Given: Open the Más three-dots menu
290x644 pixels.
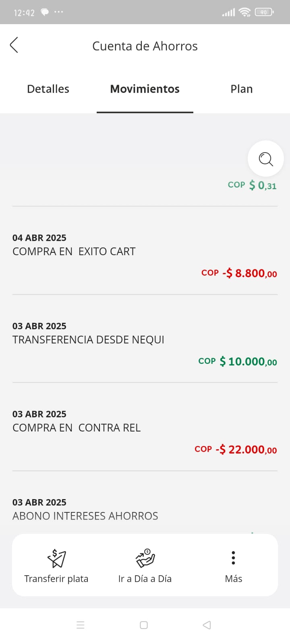Looking at the screenshot, I should click(x=233, y=558).
